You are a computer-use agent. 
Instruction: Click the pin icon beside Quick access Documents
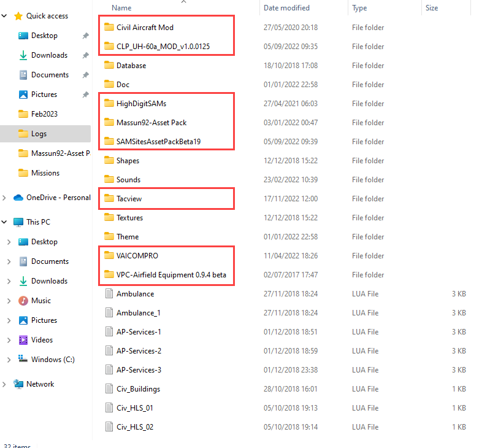[86, 75]
